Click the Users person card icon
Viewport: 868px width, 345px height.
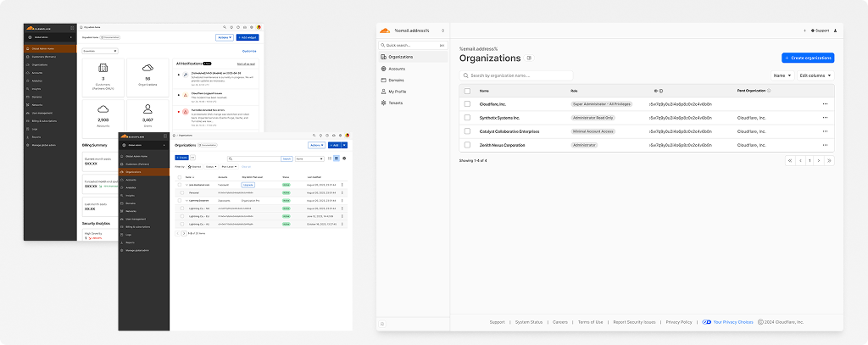pos(147,109)
